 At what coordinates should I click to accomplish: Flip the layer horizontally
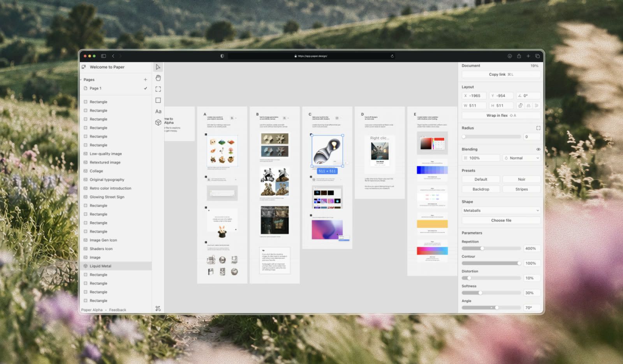point(528,105)
